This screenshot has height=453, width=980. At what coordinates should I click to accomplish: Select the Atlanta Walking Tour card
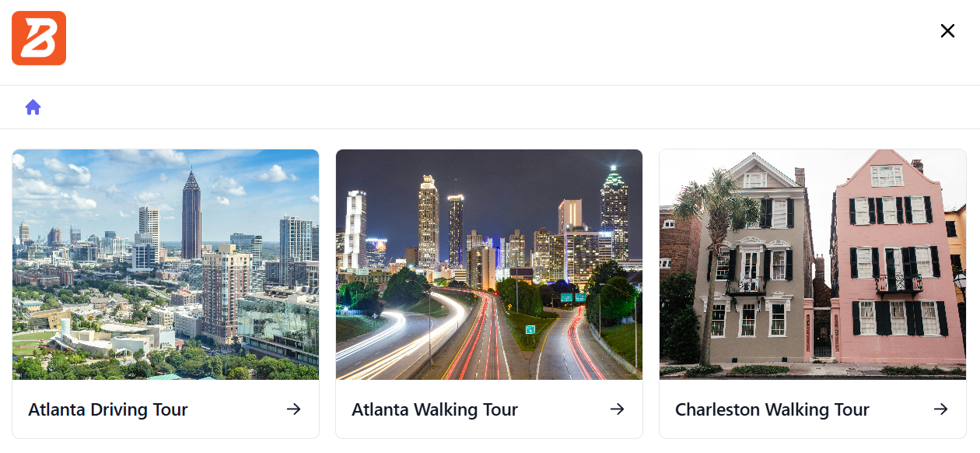tap(488, 293)
